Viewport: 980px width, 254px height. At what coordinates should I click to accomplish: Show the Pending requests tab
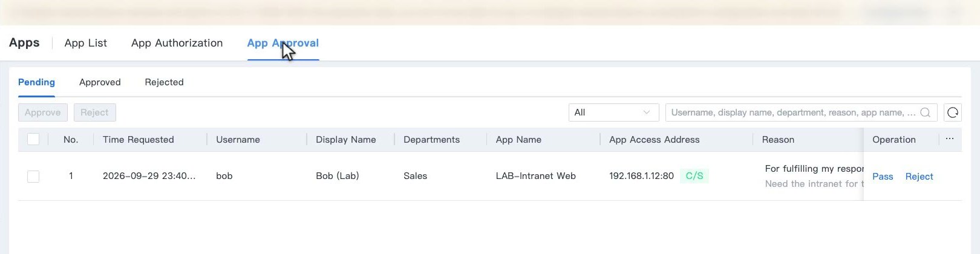coord(36,82)
